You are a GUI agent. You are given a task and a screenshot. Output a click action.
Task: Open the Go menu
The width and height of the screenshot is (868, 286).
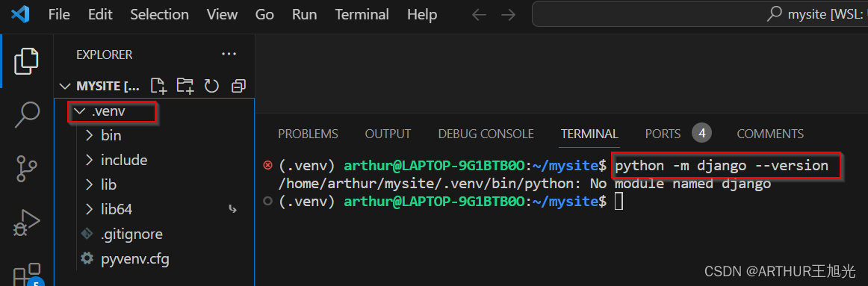tap(264, 14)
